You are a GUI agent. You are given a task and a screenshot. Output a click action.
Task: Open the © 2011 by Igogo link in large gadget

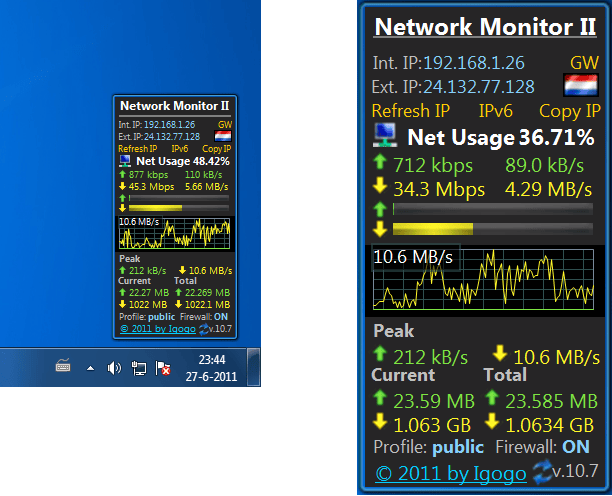451,474
